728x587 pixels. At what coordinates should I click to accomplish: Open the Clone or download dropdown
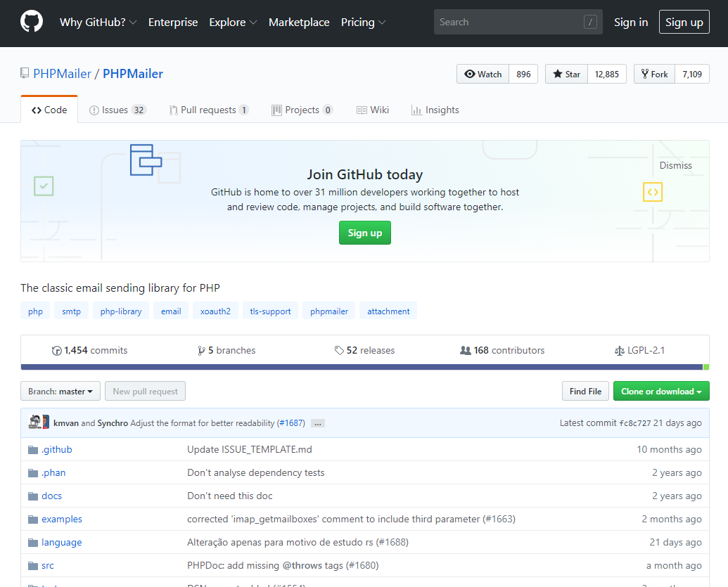pos(661,391)
